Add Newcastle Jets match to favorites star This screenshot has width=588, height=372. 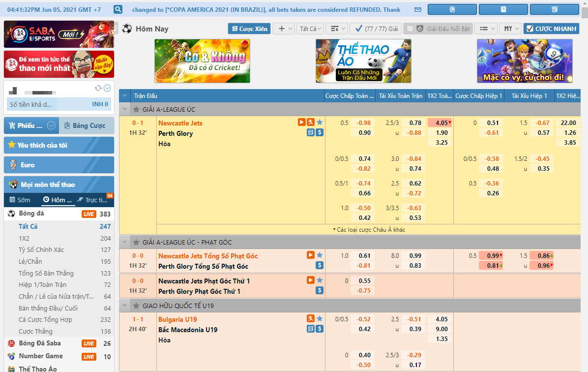coord(320,123)
